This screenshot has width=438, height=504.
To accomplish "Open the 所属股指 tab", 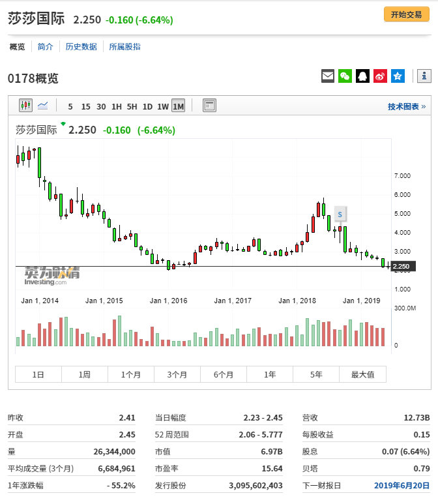I will click(124, 47).
